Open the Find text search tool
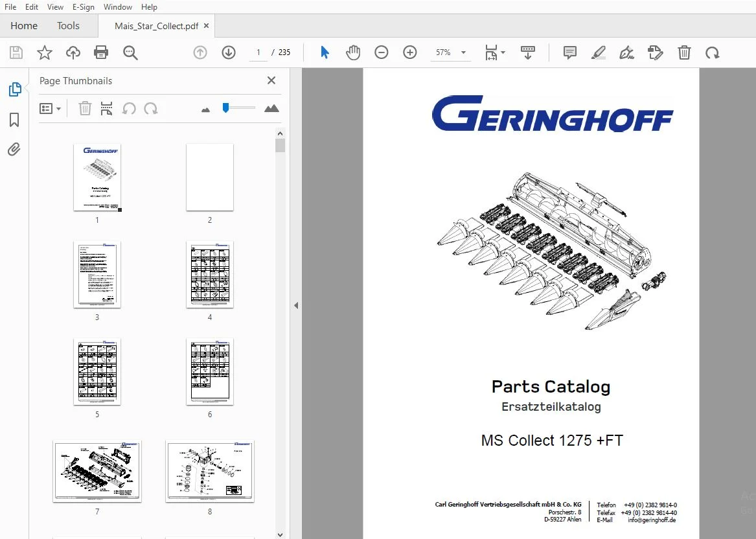 click(130, 52)
